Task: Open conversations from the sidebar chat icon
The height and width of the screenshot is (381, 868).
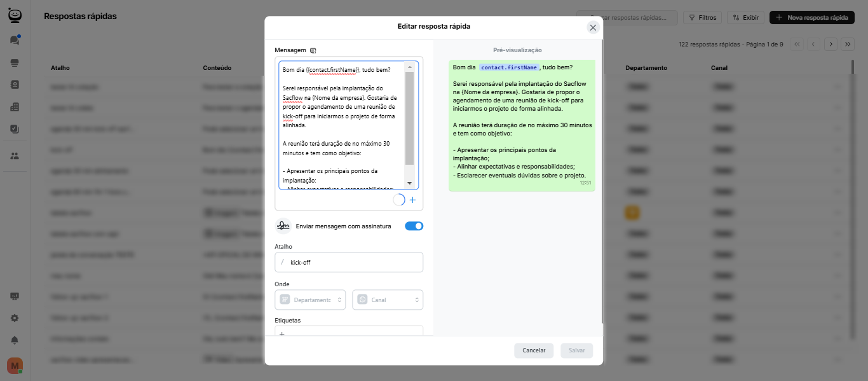Action: 15,40
